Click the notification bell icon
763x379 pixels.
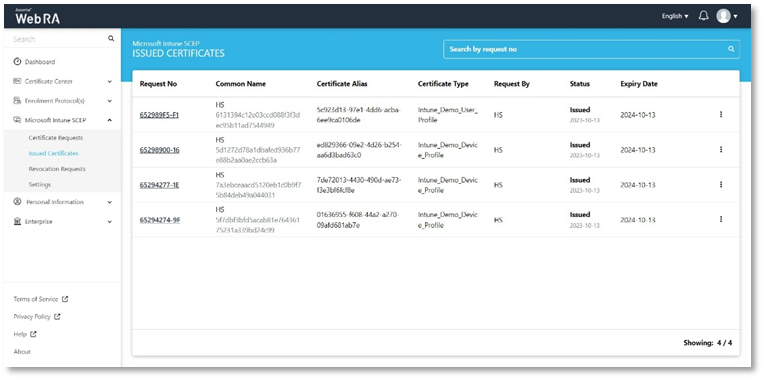point(703,16)
